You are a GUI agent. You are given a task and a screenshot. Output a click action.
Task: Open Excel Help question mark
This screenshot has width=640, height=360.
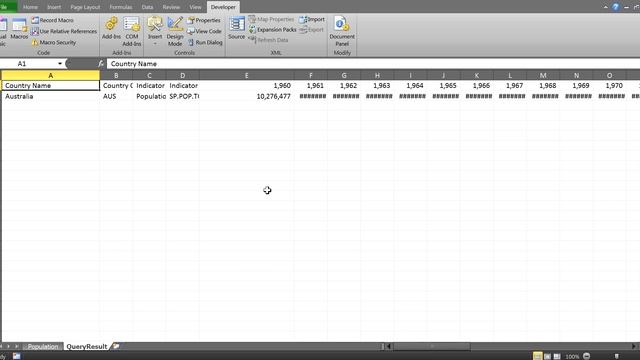616,7
